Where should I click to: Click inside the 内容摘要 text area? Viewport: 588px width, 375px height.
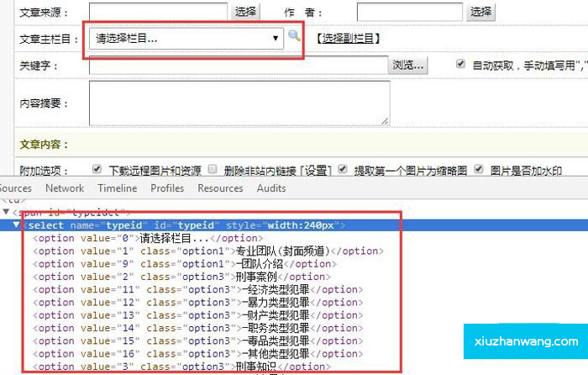(239, 103)
